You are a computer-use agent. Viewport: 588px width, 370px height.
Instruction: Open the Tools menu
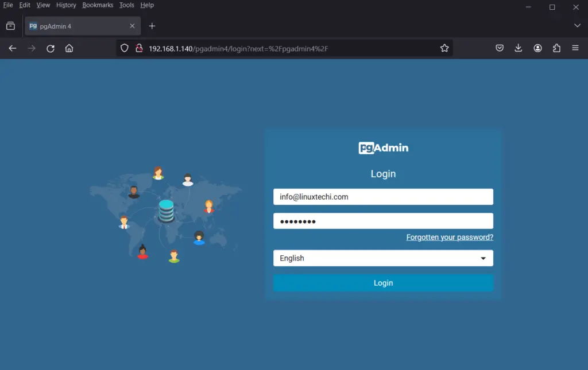click(x=127, y=5)
